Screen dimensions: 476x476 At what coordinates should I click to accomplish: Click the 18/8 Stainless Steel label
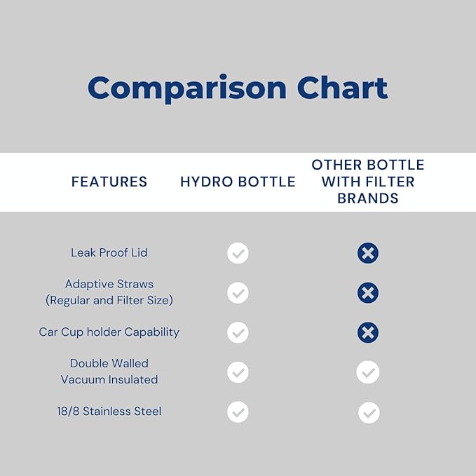pyautogui.click(x=109, y=411)
